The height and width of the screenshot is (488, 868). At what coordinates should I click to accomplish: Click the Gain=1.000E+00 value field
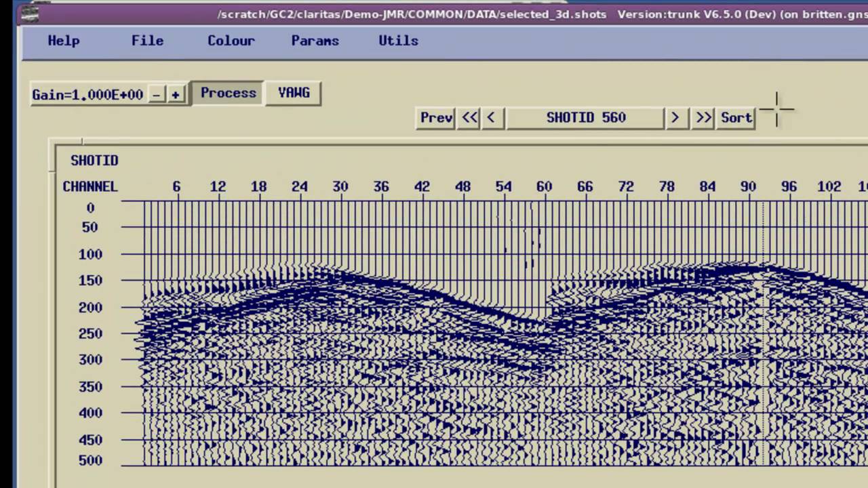point(87,95)
